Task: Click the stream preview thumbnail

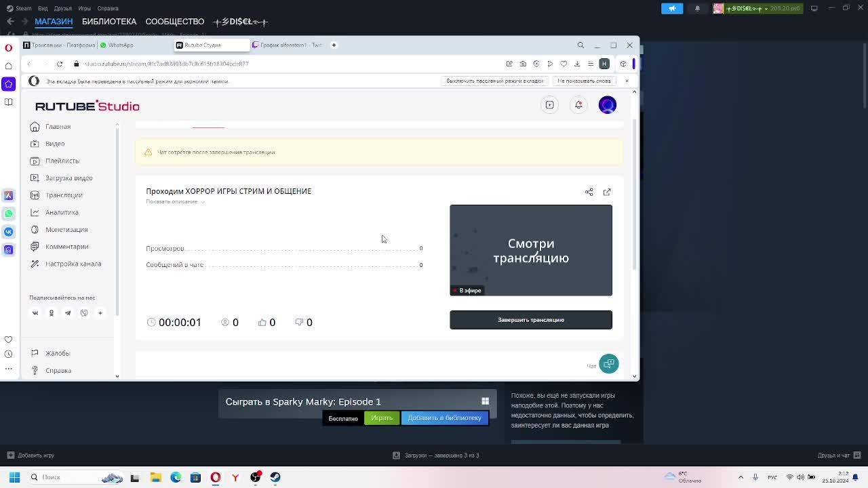Action: point(531,250)
